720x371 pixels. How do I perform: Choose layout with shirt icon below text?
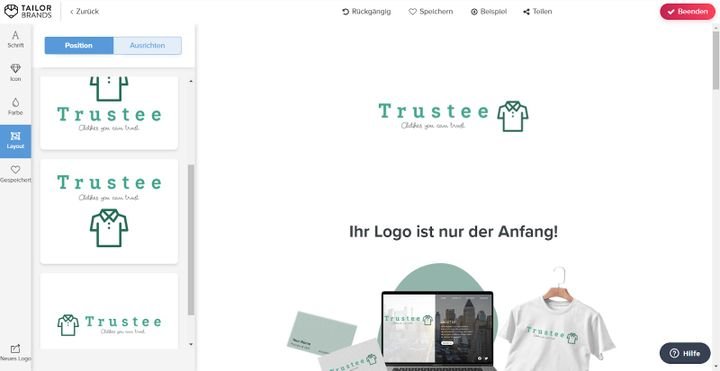pyautogui.click(x=109, y=211)
